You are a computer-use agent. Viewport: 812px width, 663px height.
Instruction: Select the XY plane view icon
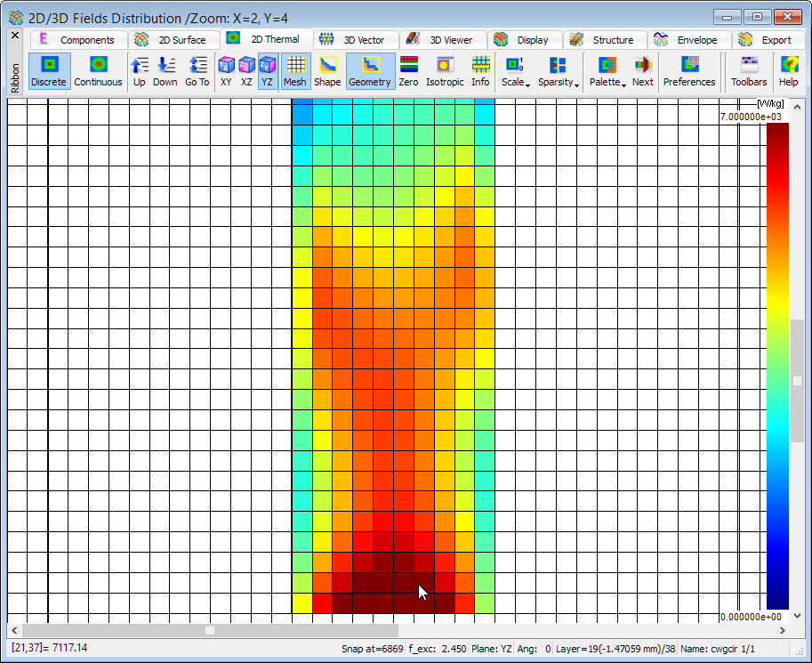tap(226, 71)
